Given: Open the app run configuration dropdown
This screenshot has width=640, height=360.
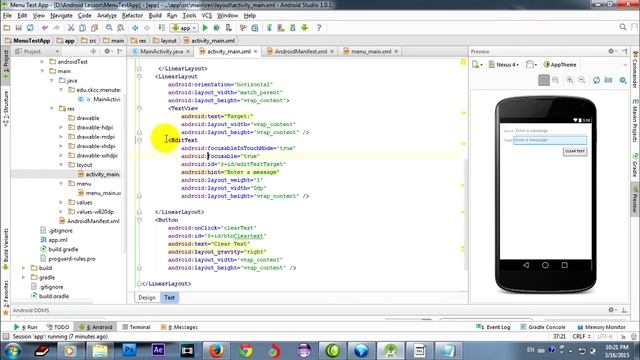Looking at the screenshot, I should tap(184, 28).
